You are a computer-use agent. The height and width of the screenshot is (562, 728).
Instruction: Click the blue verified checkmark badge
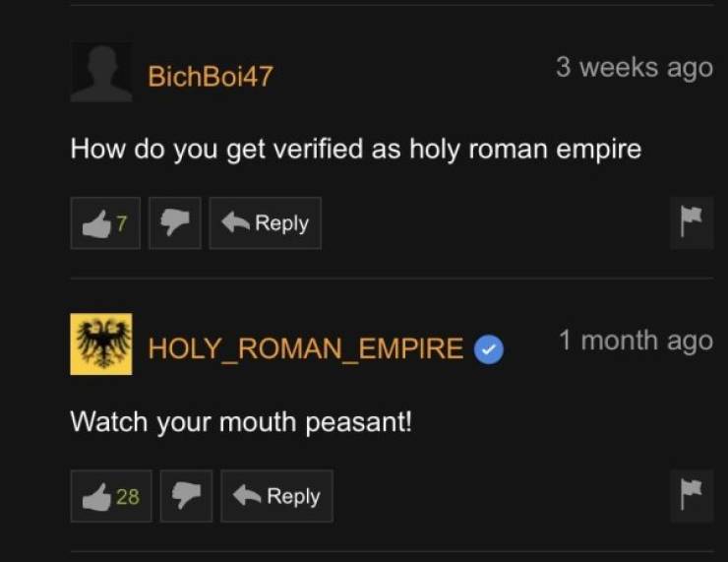pyautogui.click(x=488, y=348)
